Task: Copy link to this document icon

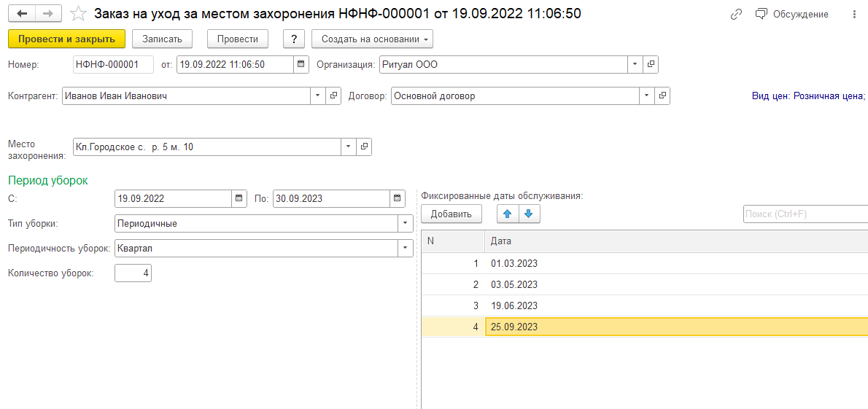Action: [737, 15]
